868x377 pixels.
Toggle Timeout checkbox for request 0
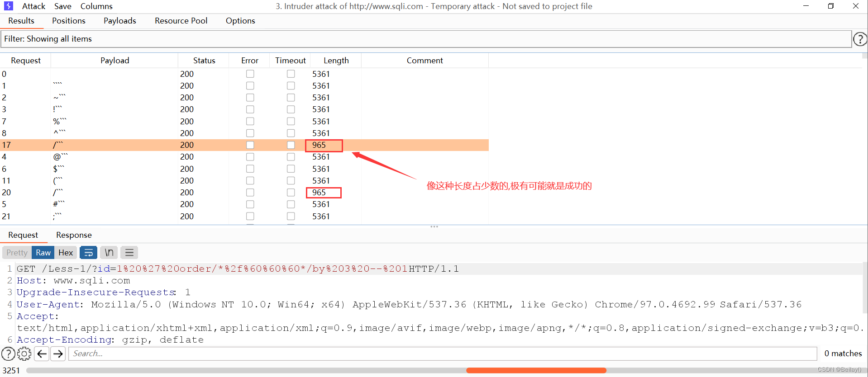pyautogui.click(x=291, y=74)
